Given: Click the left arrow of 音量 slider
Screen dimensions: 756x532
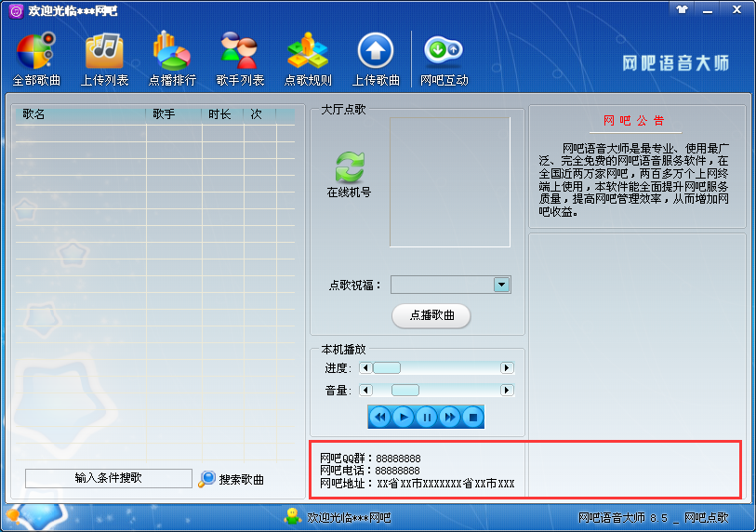Looking at the screenshot, I should pyautogui.click(x=365, y=391).
